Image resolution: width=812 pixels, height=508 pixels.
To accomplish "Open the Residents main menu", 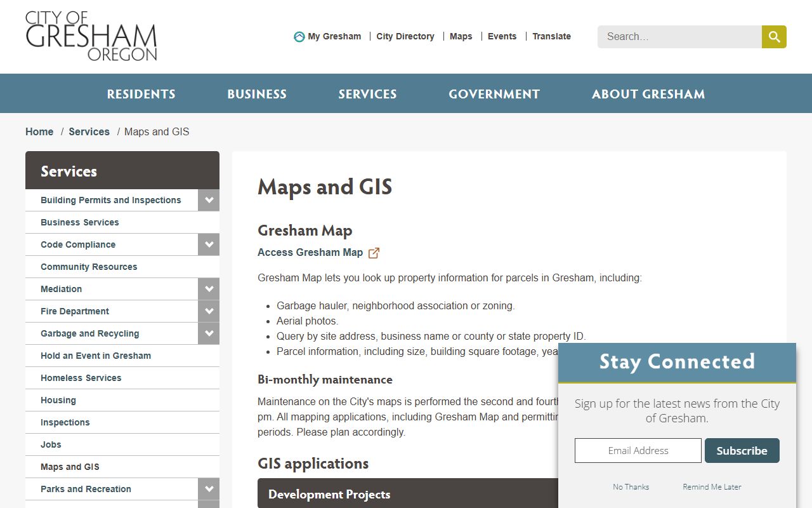I will (141, 94).
